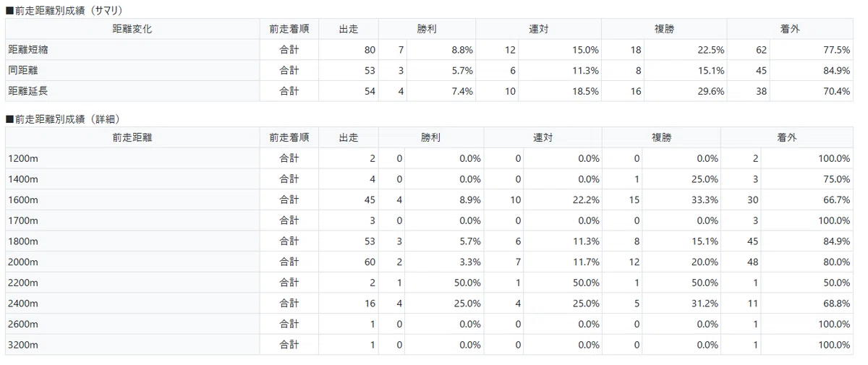868x365 pixels.
Task: Select the 距離短縮 row label
Action: click(28, 50)
